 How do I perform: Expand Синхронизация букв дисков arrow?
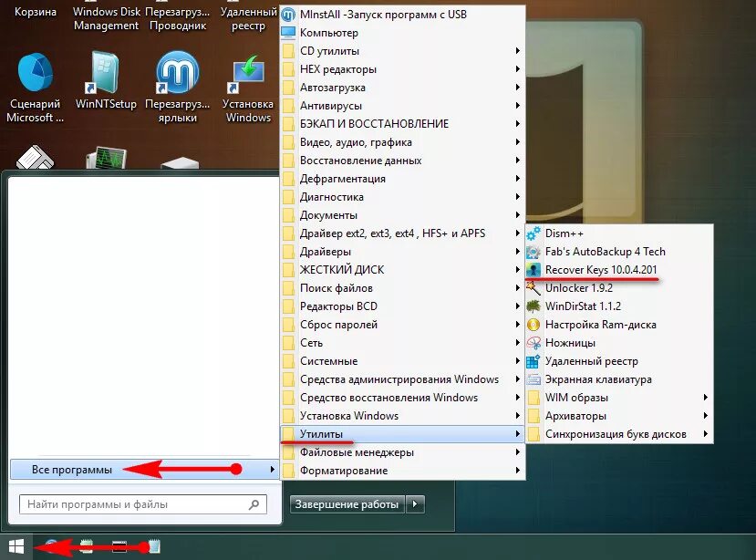pos(705,434)
